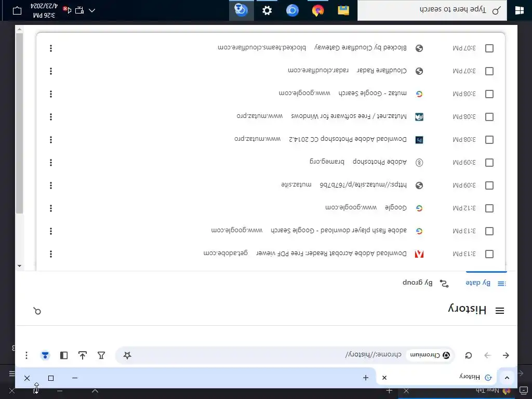
Task: Open the profile avatar button
Action: tap(45, 355)
